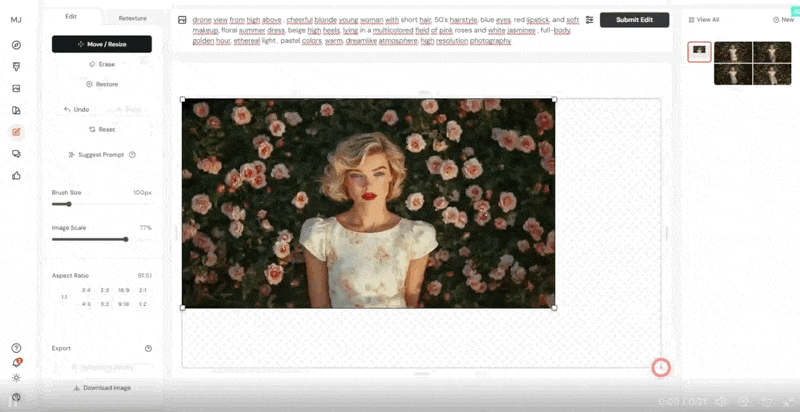The height and width of the screenshot is (412, 800).
Task: Click the woman's photo on the canvas
Action: [368, 203]
